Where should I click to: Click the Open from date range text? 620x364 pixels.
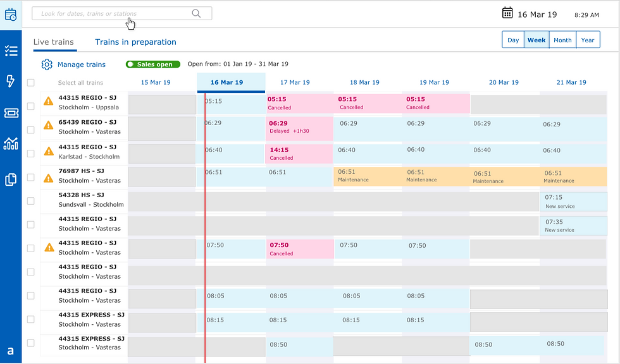[238, 64]
